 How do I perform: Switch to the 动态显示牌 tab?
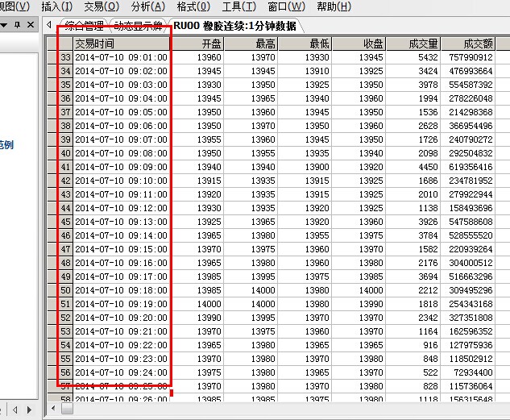138,27
